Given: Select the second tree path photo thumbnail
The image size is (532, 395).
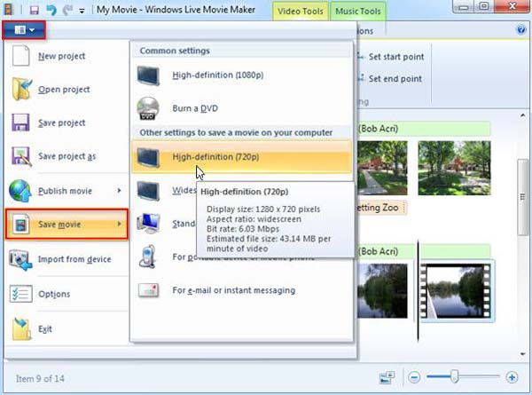Looking at the screenshot, I should 454,168.
